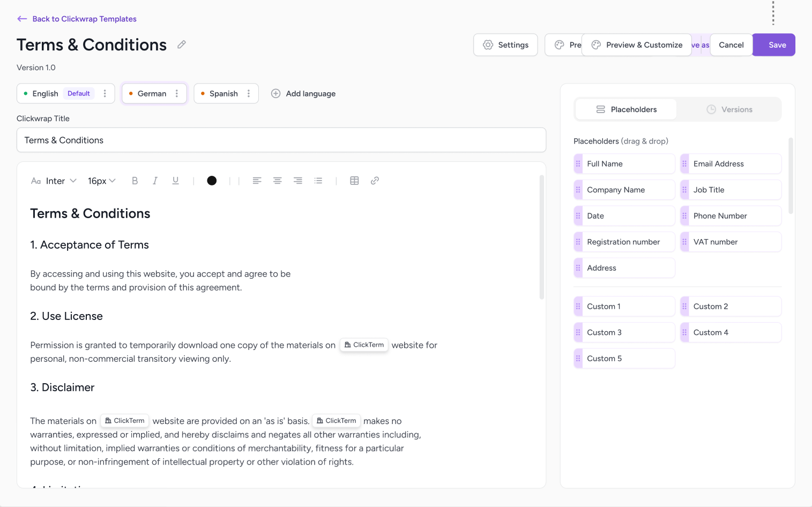Open the German language options menu
The image size is (812, 507).
click(x=177, y=93)
